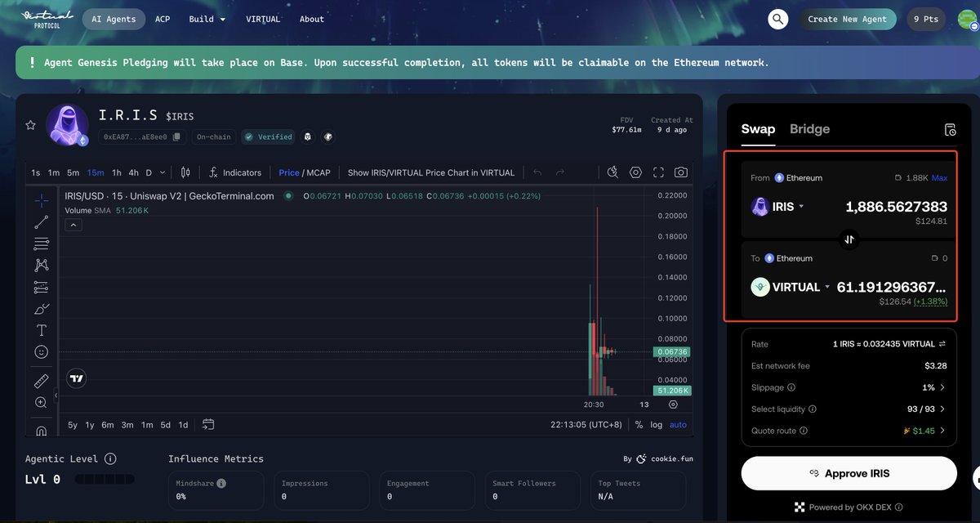
Task: Open the go-to-date calendar icon
Action: (208, 424)
